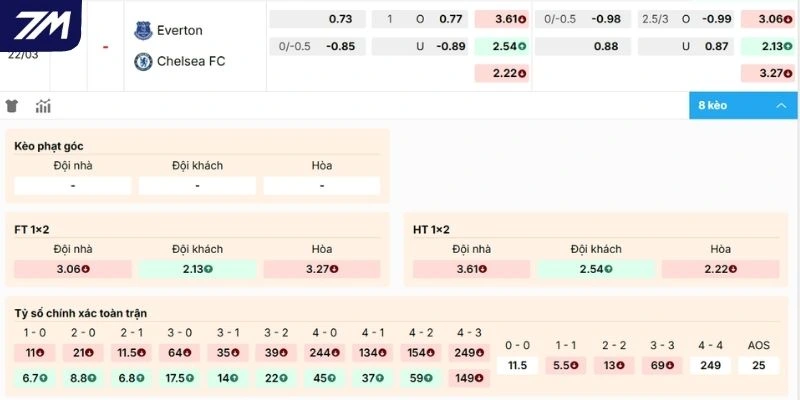
Task: Select HT 1×2 Đội nhà odds 3.61
Action: (472, 269)
